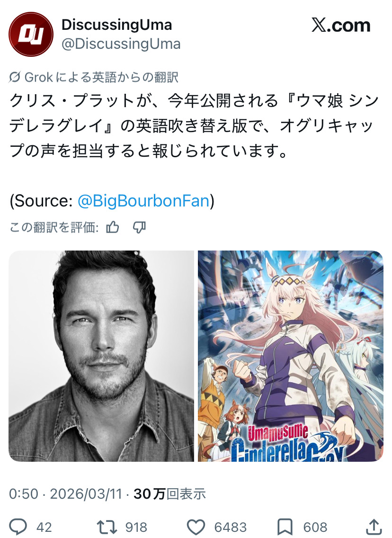This screenshot has width=392, height=538.
Task: Click the Grokによる英語からの翻訳 label
Action: tap(101, 77)
